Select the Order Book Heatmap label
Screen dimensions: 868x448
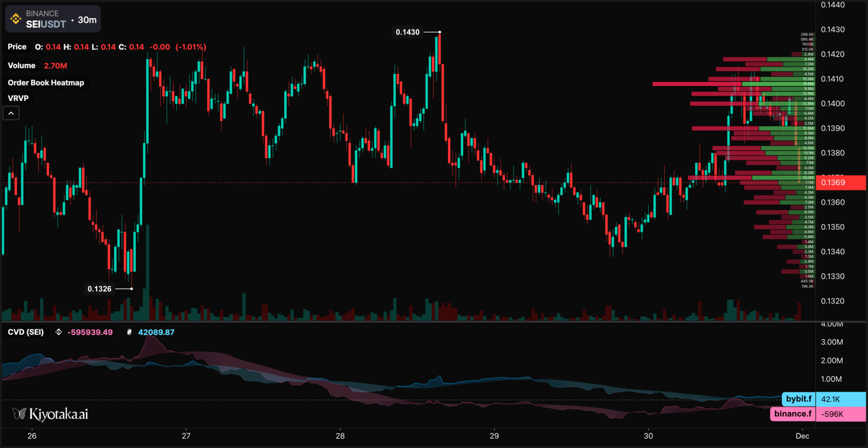point(46,83)
